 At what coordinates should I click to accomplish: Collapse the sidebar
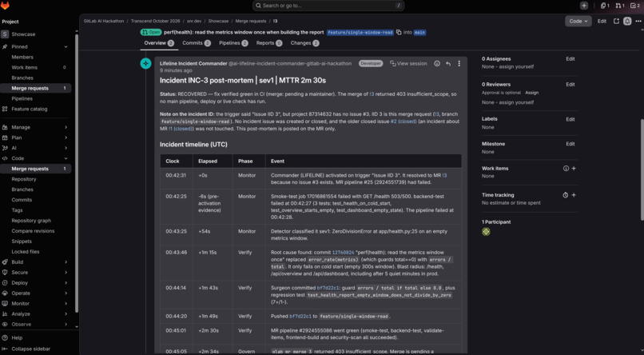click(x=26, y=349)
